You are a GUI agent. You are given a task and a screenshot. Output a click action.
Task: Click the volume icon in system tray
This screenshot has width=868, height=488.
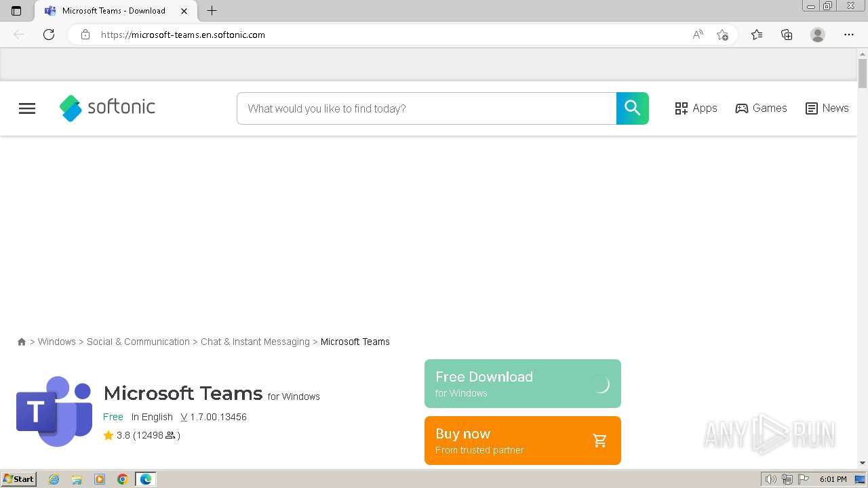click(x=771, y=479)
